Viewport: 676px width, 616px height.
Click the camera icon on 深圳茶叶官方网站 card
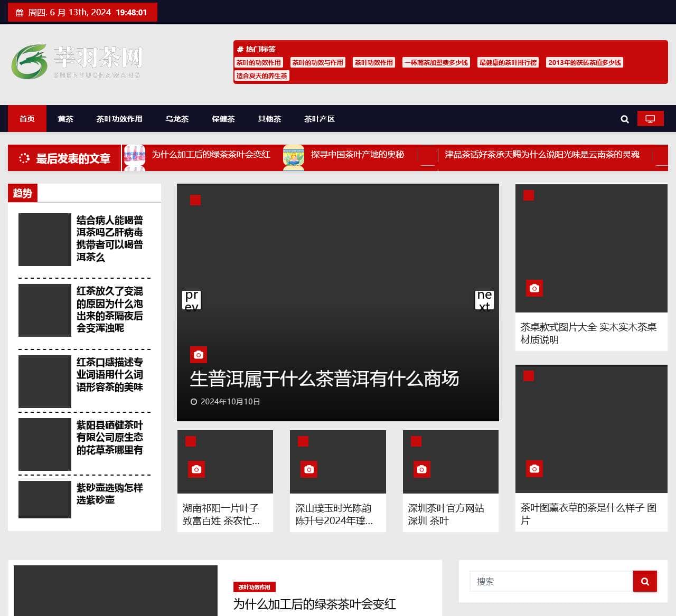tap(421, 469)
